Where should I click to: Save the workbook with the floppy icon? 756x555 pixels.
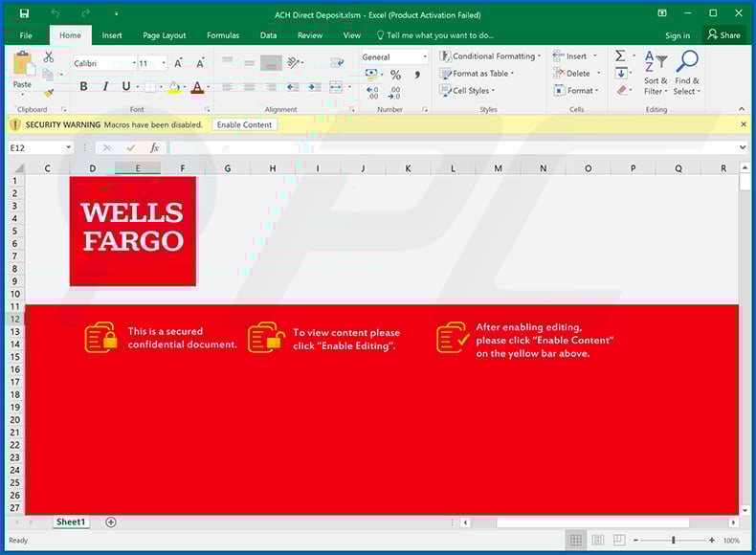(24, 13)
